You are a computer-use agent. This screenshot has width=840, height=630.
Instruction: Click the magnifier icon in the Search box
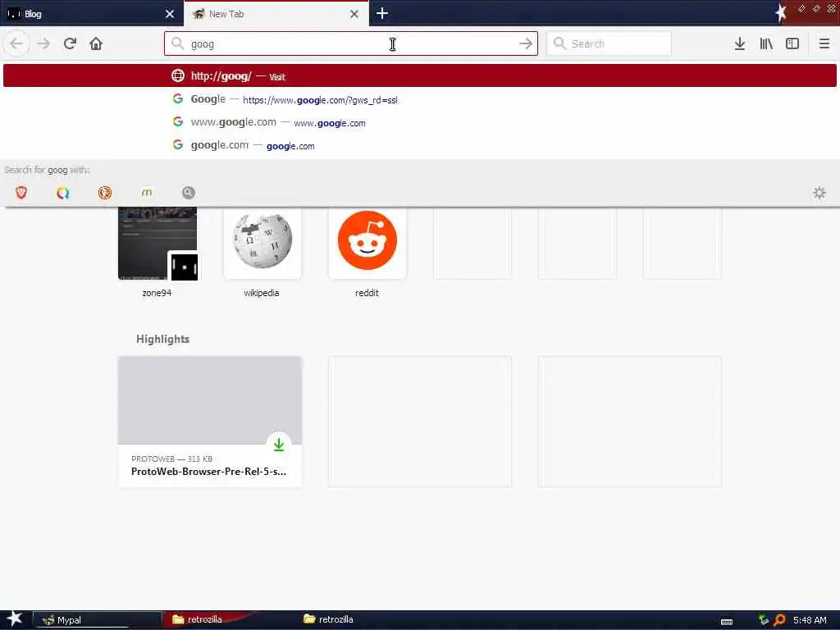click(x=559, y=43)
